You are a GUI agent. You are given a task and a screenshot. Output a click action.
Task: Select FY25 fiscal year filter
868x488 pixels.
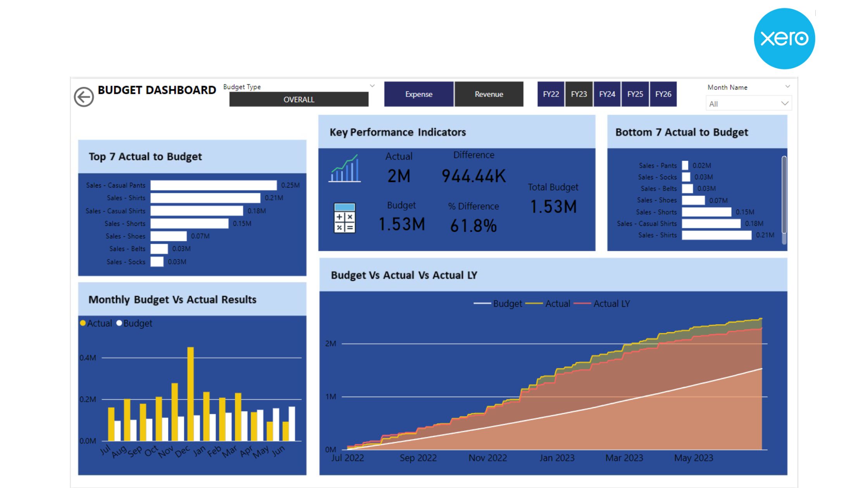(x=635, y=94)
